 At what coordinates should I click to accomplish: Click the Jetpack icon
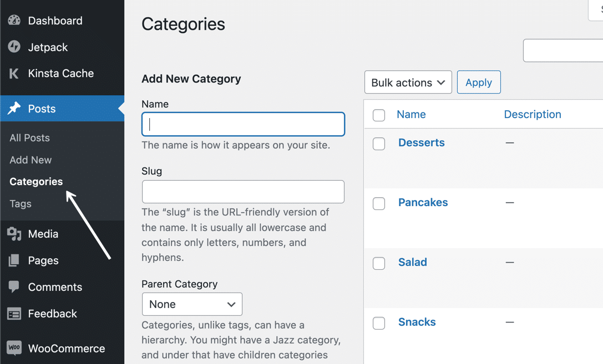[13, 47]
